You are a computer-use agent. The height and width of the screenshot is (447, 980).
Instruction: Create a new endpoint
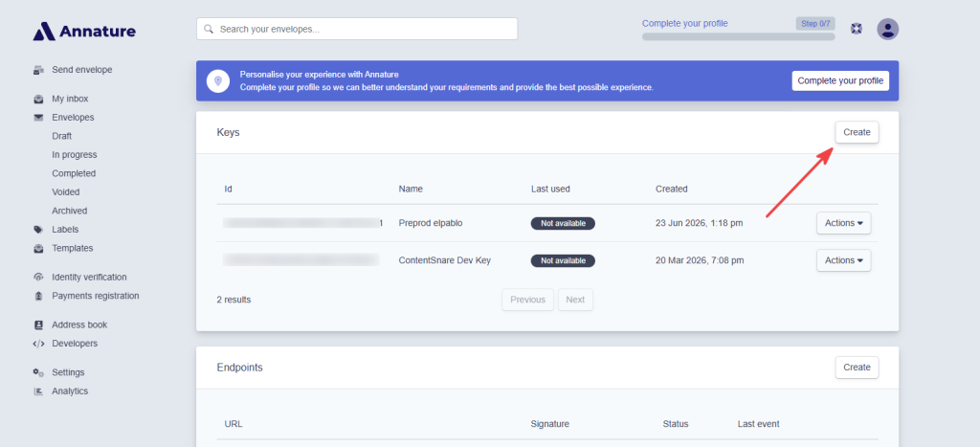point(857,368)
